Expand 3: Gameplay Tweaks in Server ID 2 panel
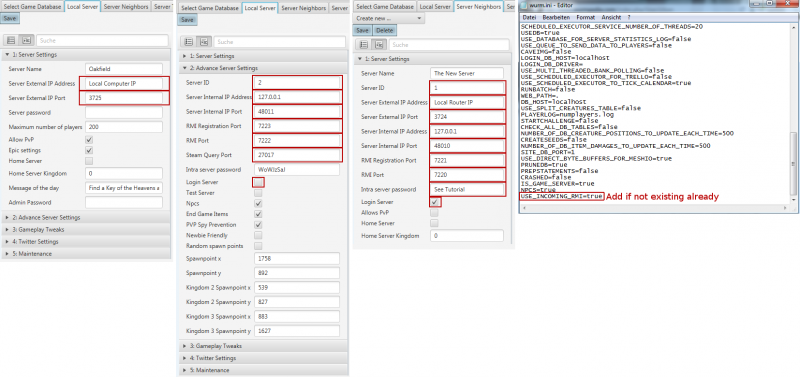 [x=263, y=346]
